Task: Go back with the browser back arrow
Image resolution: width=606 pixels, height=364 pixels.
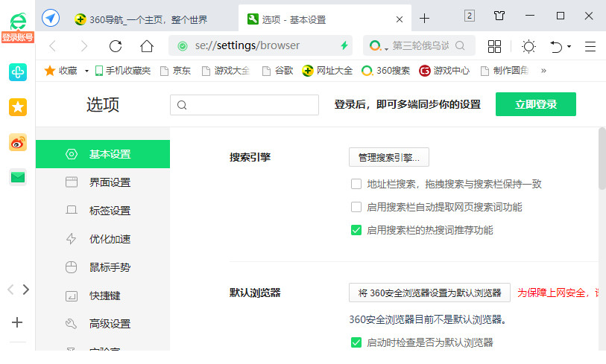Action: tap(53, 46)
